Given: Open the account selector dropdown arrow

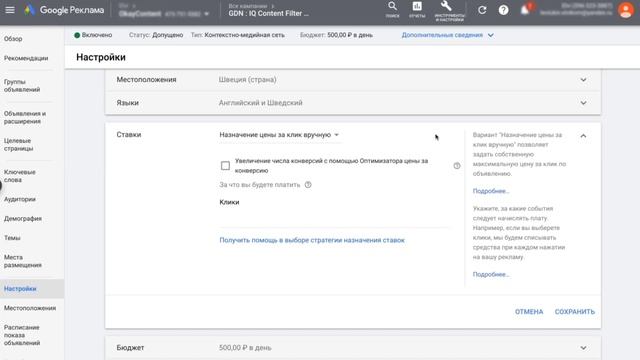Looking at the screenshot, I should click(207, 14).
